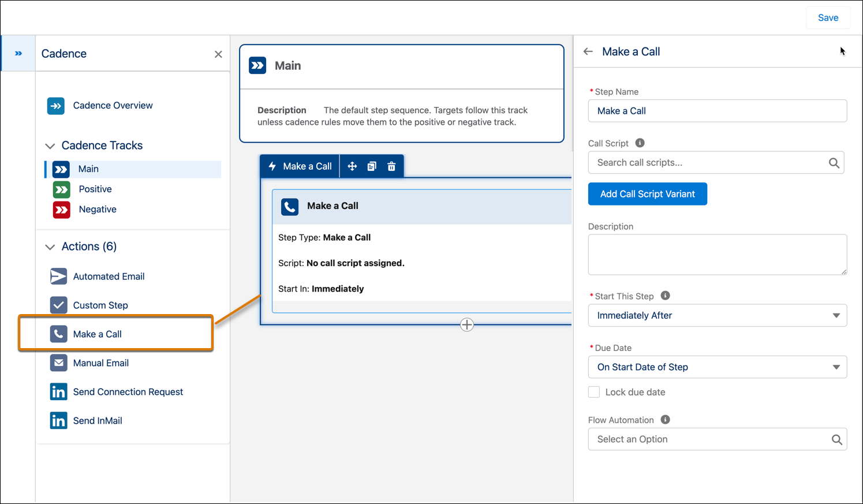Click the call scripts search magnifier icon
The image size is (863, 504).
click(x=834, y=163)
